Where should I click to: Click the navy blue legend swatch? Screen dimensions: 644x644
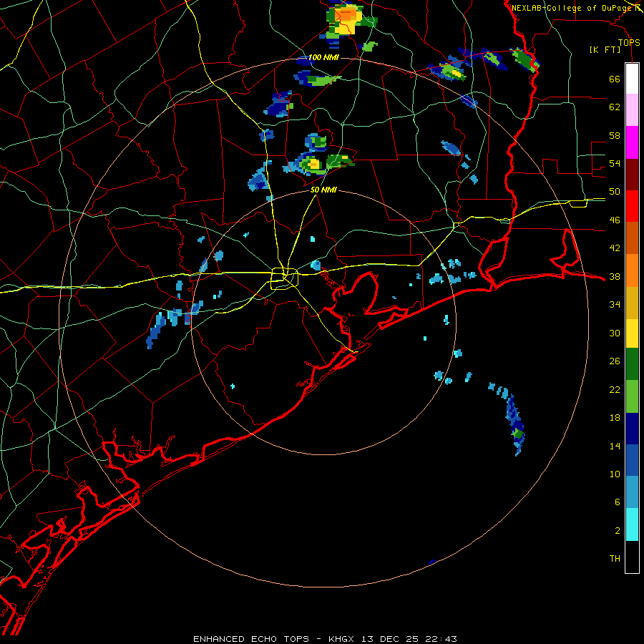[632, 429]
